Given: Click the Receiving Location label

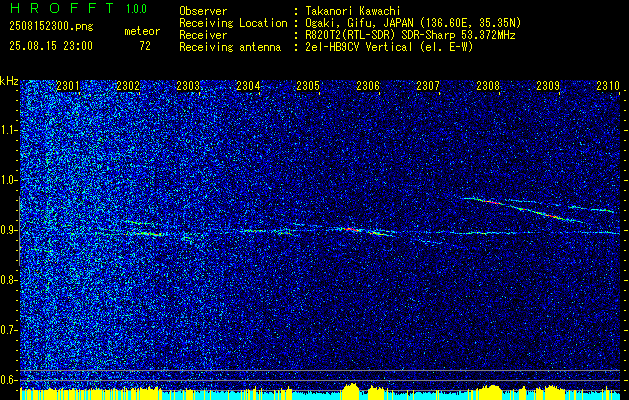Looking at the screenshot, I should (233, 23).
